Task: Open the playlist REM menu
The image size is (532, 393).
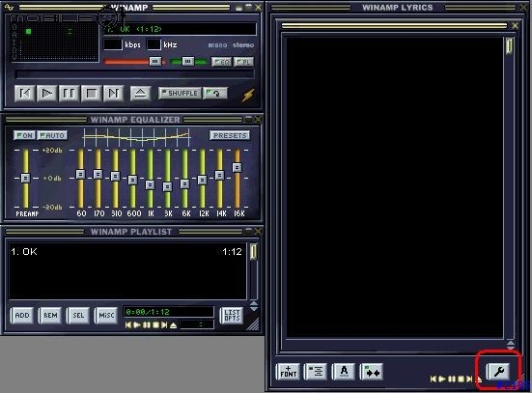Action: pos(50,316)
